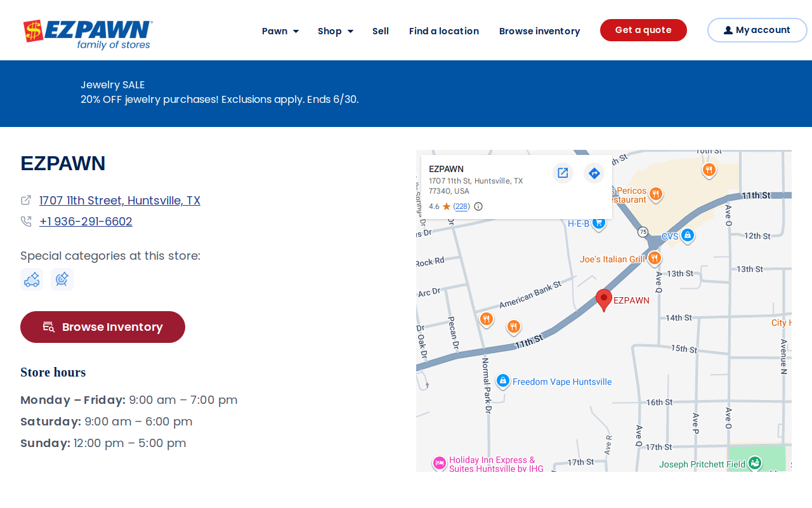
Task: Click the red Get a quote button
Action: (x=643, y=30)
